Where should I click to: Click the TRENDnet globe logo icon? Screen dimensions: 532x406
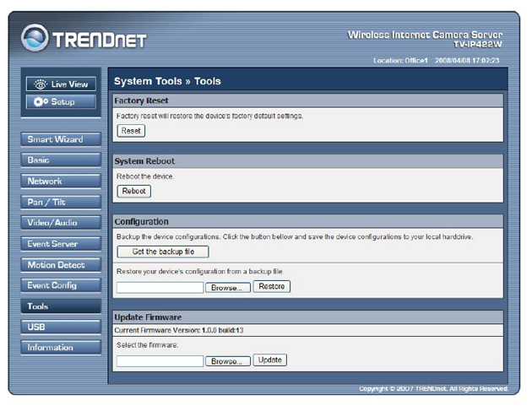pos(35,38)
